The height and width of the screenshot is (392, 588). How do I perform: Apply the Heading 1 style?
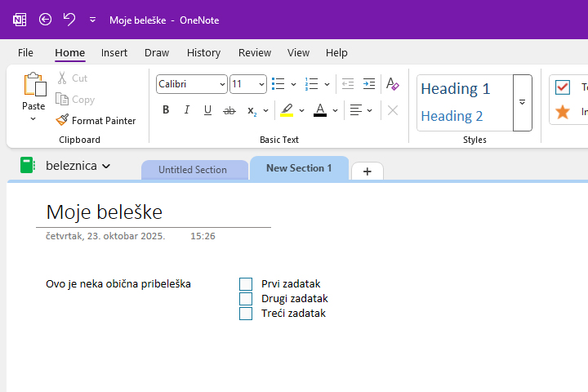coord(456,89)
